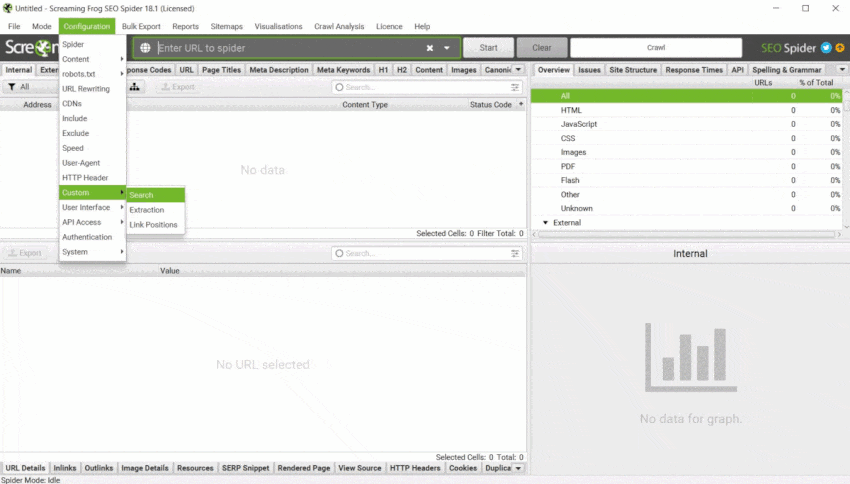Choose Exclude menu entry
This screenshot has height=484, width=850.
[x=93, y=133]
